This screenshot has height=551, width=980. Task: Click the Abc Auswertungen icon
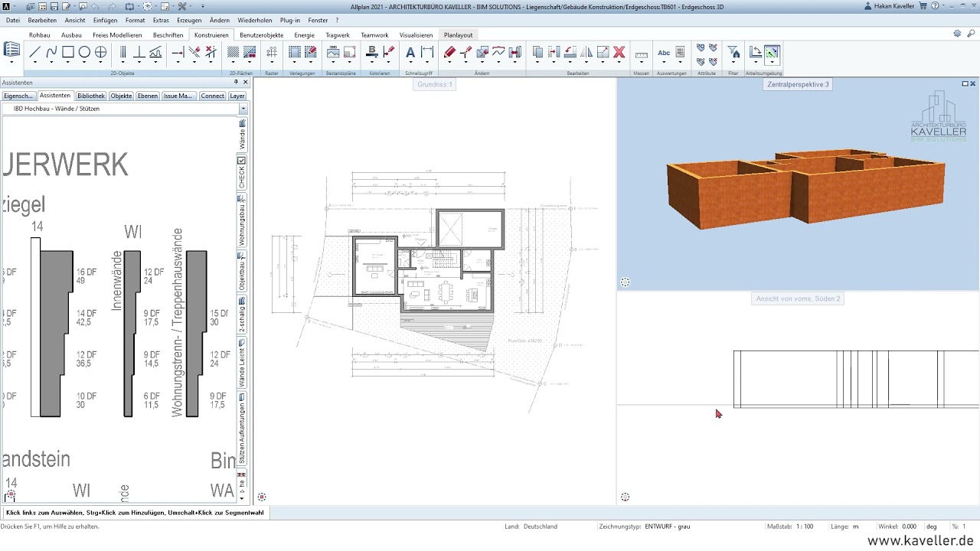click(664, 53)
